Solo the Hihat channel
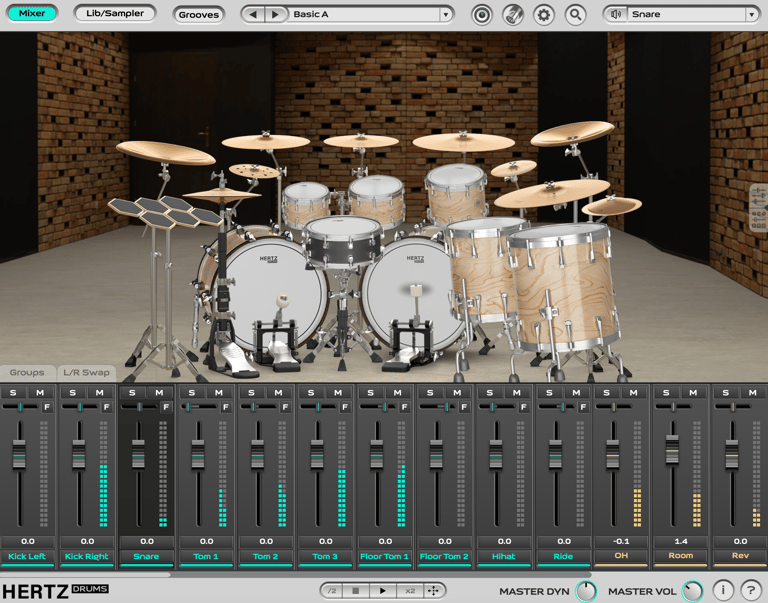 [490, 393]
